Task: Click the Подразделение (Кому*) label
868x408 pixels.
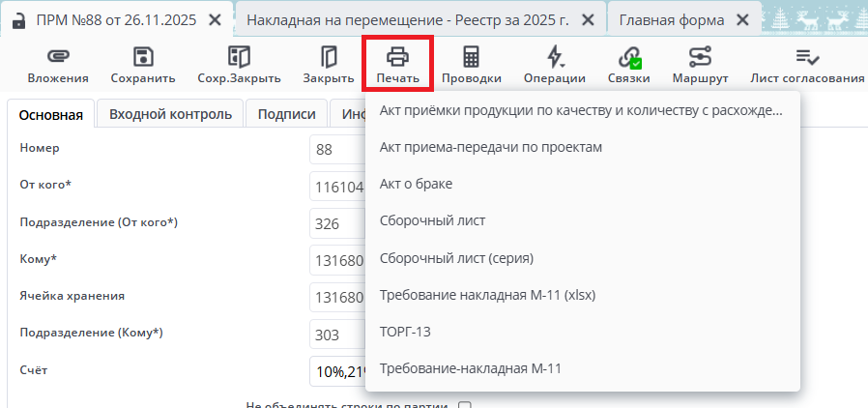Action: tap(91, 333)
